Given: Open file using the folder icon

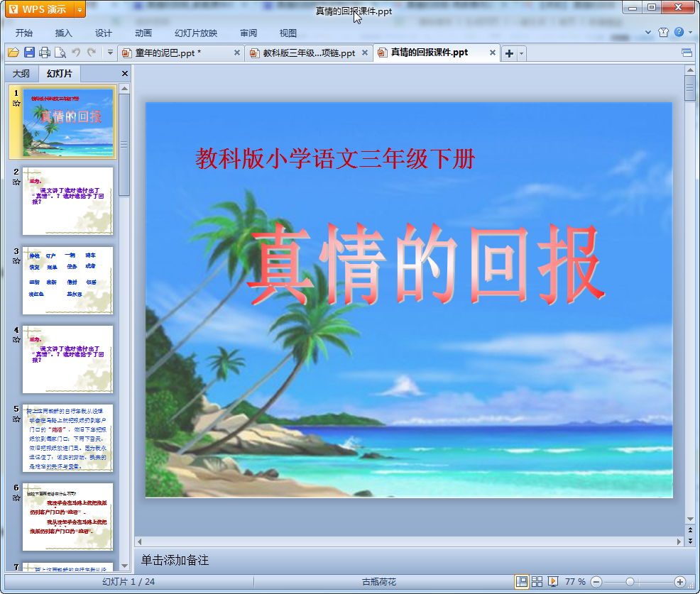Looking at the screenshot, I should 13,53.
